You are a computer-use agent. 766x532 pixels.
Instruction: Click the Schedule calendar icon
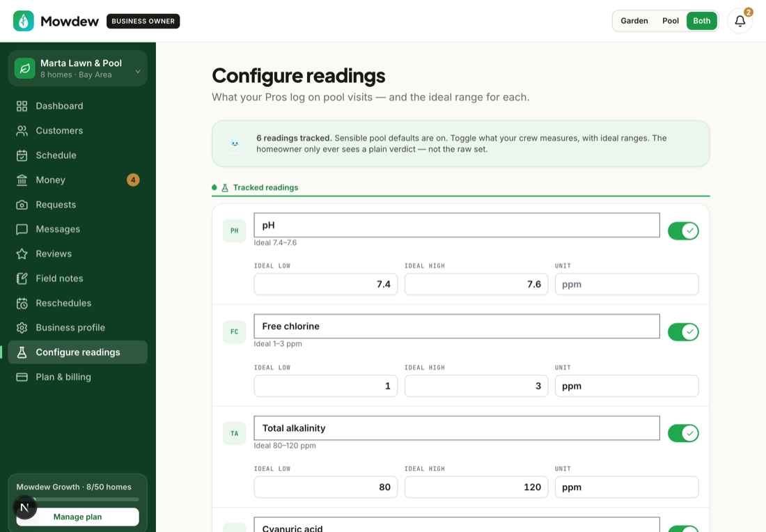tap(22, 155)
